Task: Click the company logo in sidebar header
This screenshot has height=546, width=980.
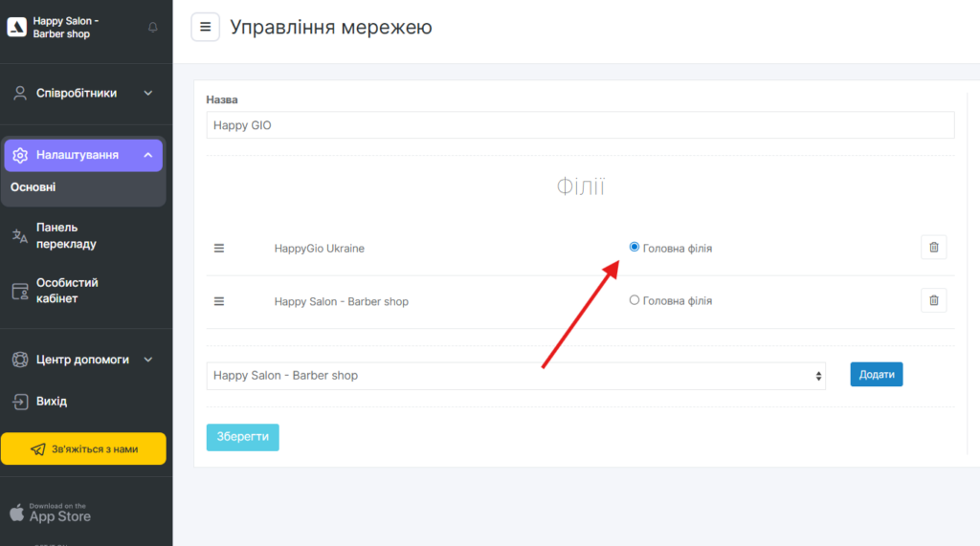Action: tap(17, 27)
